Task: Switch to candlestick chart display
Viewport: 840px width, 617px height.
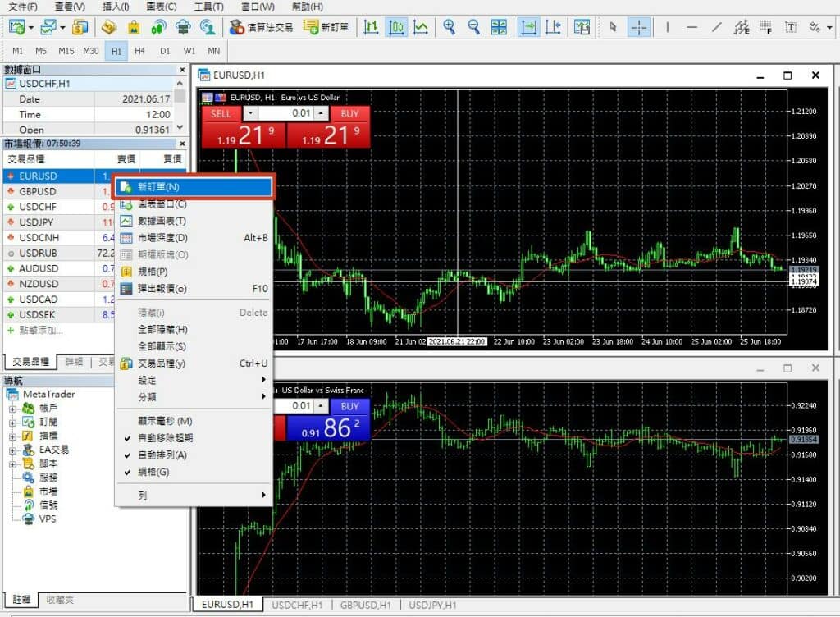Action: coord(396,27)
